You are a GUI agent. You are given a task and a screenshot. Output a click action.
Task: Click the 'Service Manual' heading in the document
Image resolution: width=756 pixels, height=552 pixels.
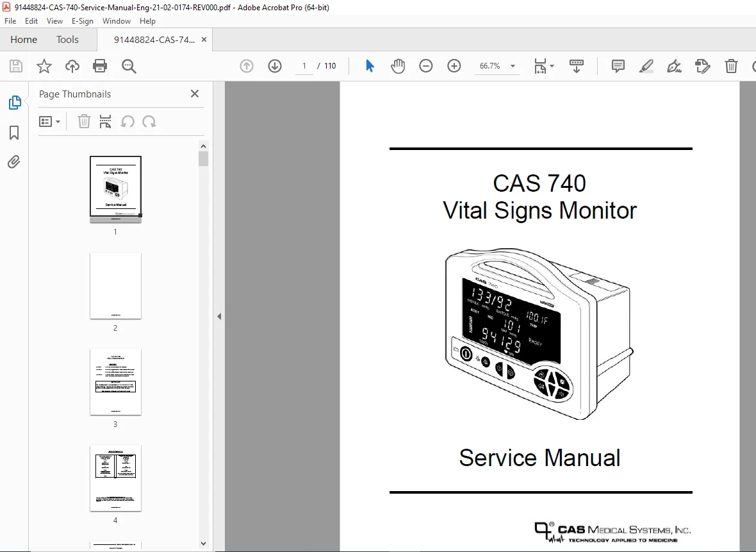[539, 458]
